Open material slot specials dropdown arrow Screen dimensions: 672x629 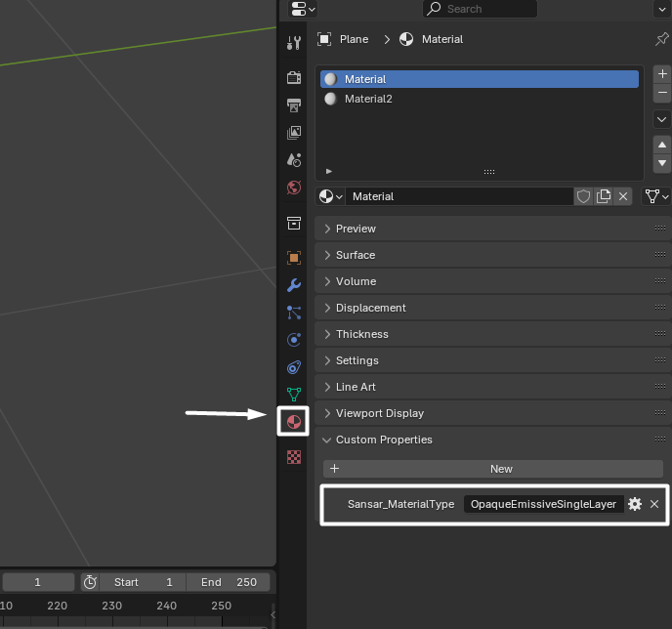click(661, 118)
